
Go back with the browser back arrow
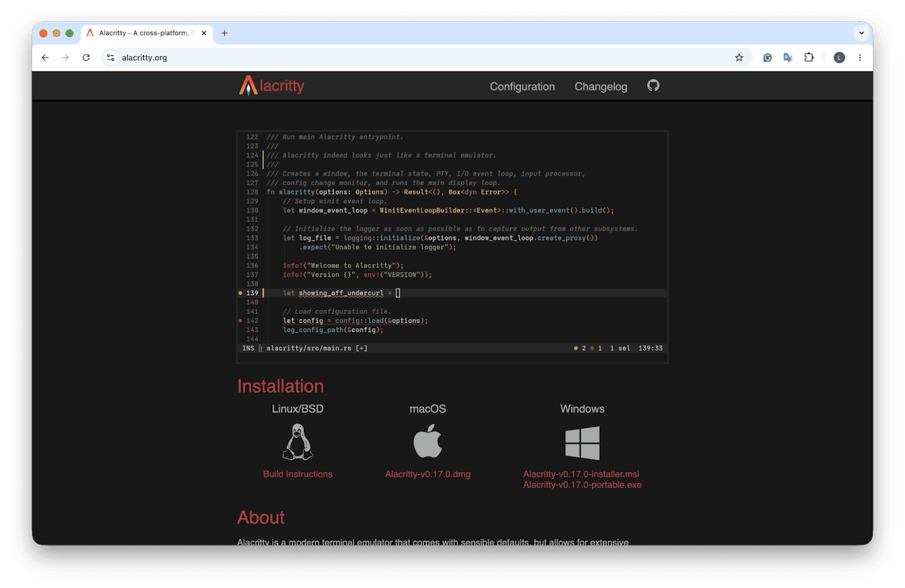pyautogui.click(x=45, y=57)
